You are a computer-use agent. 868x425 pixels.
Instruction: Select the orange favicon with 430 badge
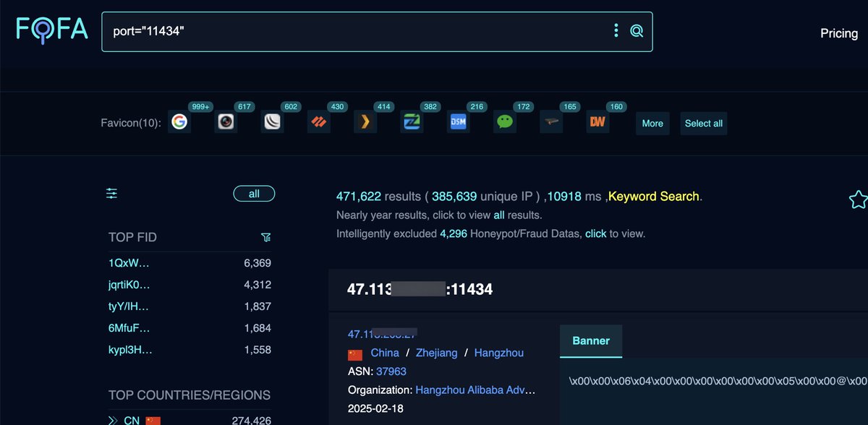tap(319, 122)
